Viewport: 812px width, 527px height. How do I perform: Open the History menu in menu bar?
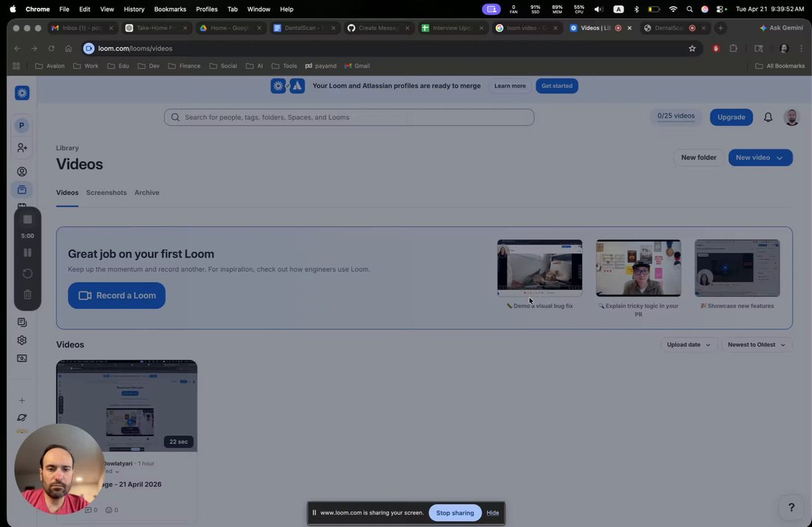point(133,10)
